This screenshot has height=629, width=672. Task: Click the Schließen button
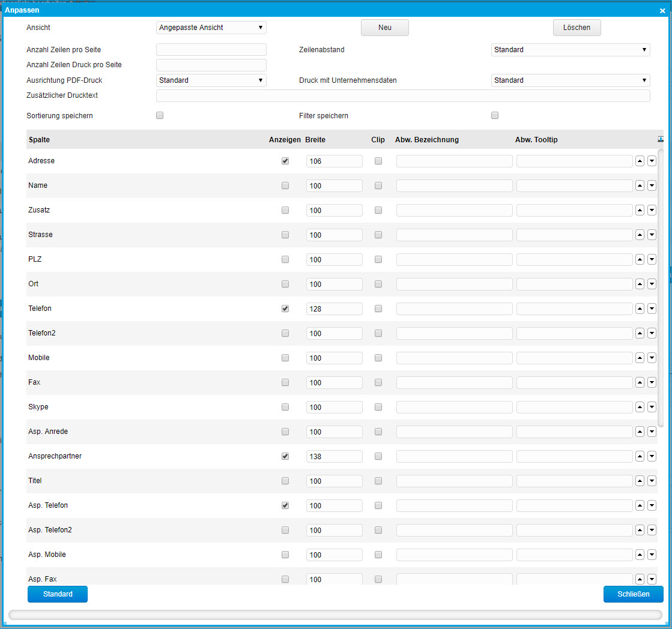coord(633,594)
